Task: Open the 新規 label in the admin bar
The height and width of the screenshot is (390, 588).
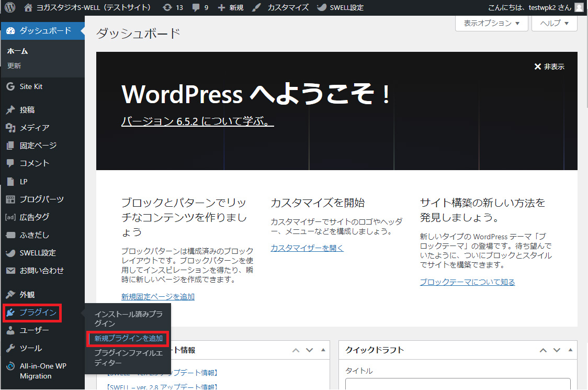Action: (236, 7)
